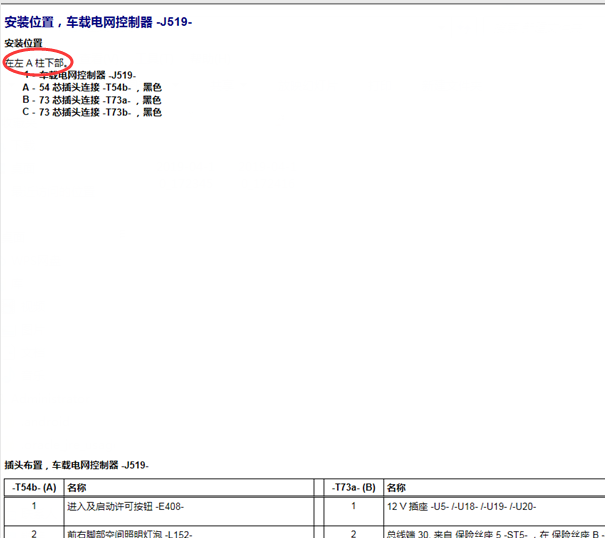
Task: Click the -T54b- (A) column header
Action: 34,487
